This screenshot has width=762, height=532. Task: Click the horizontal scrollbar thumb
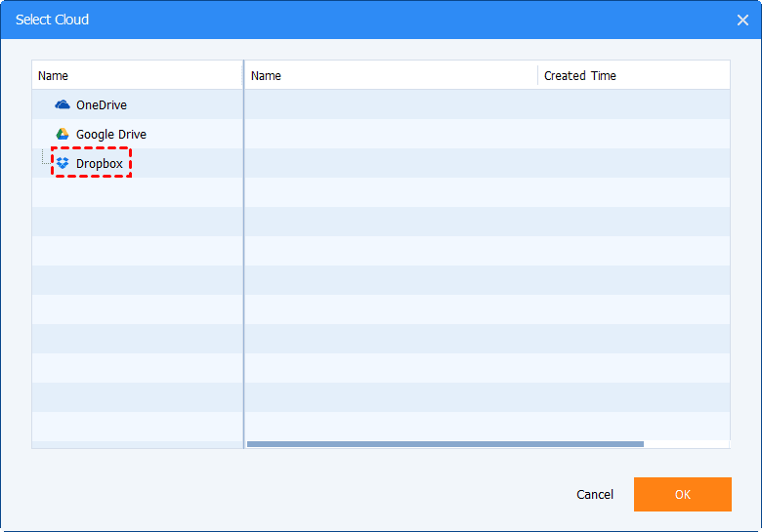(445, 444)
